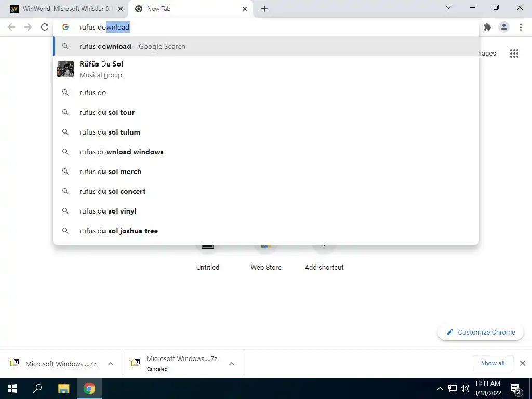
Task: Click the 7z file icon of canceled download
Action: click(136, 363)
